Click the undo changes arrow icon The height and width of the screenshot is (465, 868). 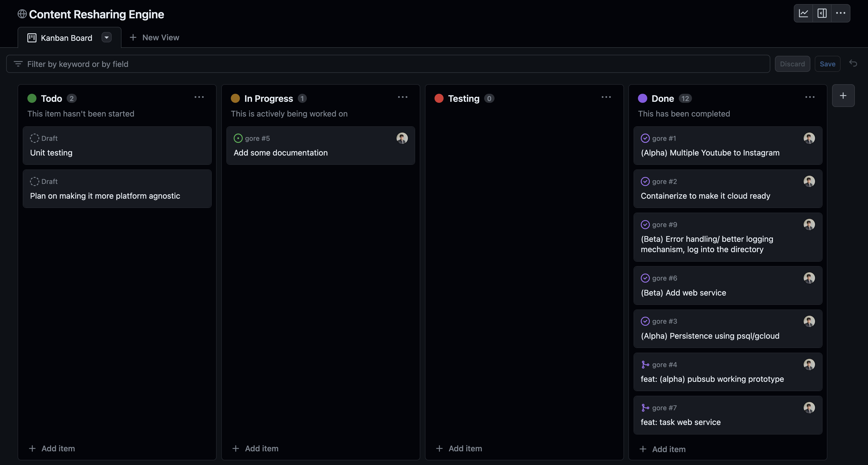click(x=853, y=63)
